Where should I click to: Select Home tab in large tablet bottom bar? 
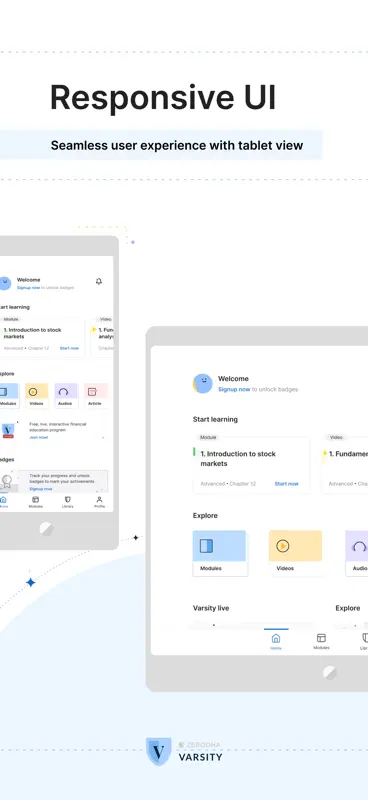pyautogui.click(x=276, y=641)
